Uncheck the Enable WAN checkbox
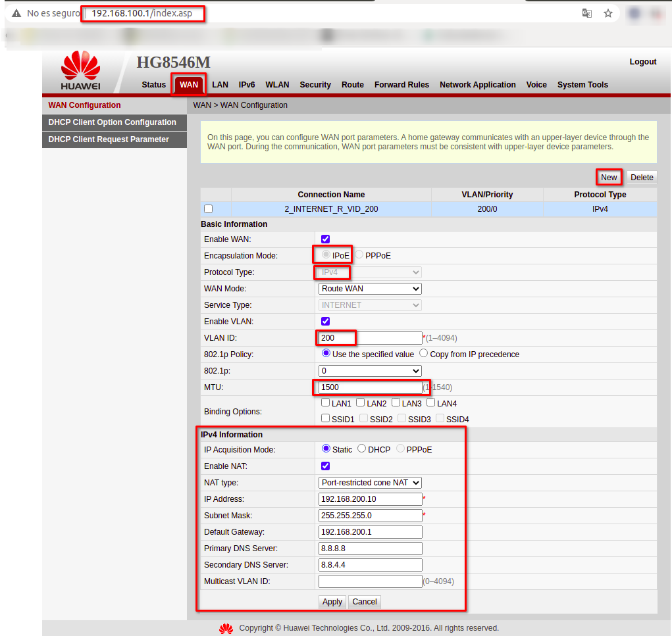672x636 pixels. [324, 239]
